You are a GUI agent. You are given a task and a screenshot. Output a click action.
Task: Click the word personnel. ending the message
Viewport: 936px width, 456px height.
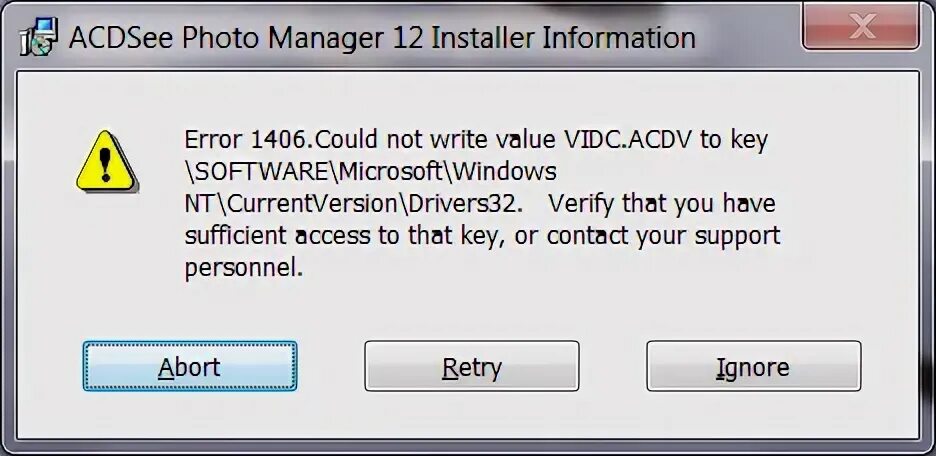coord(244,269)
